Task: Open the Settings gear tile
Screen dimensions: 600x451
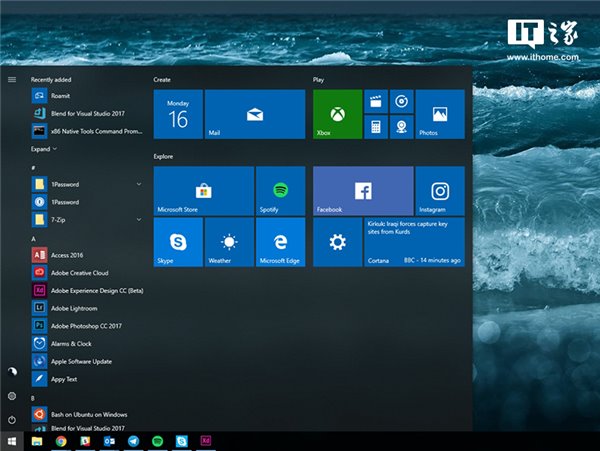Action: coord(338,242)
